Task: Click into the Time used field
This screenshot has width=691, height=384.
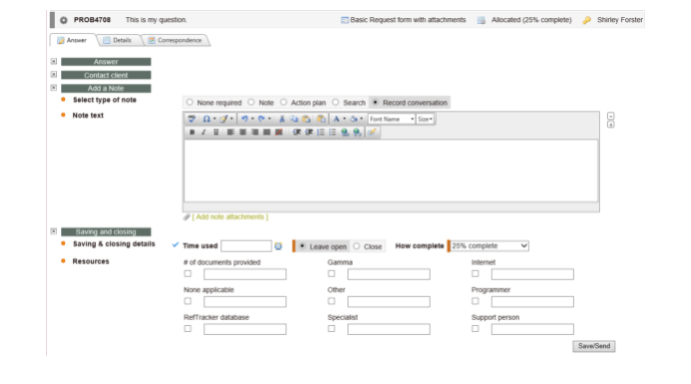Action: tap(246, 246)
